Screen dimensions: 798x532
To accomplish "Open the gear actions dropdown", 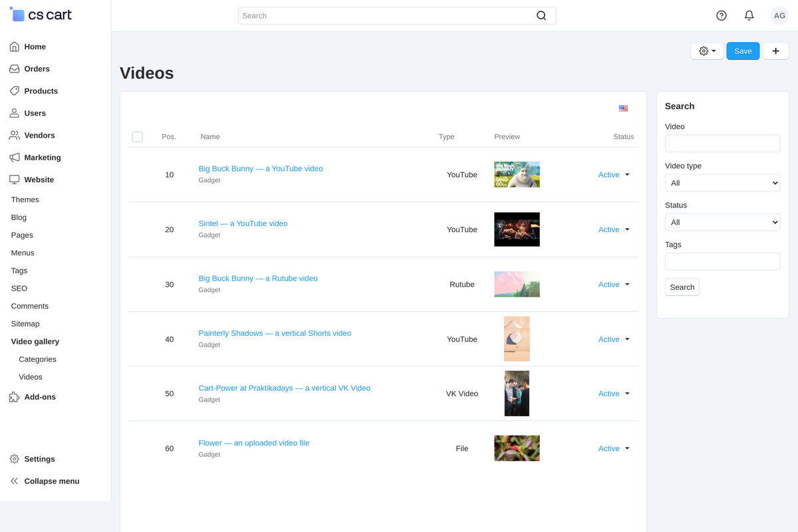I will tap(707, 51).
